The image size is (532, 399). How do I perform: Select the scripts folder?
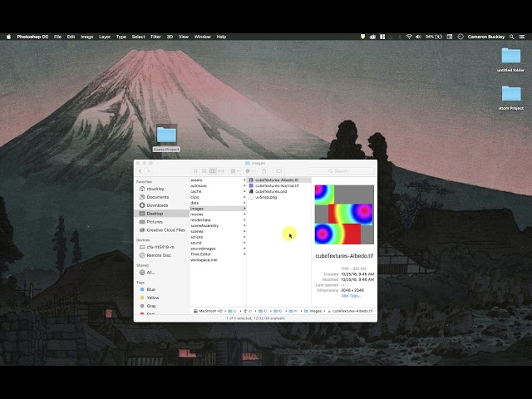tap(218, 237)
